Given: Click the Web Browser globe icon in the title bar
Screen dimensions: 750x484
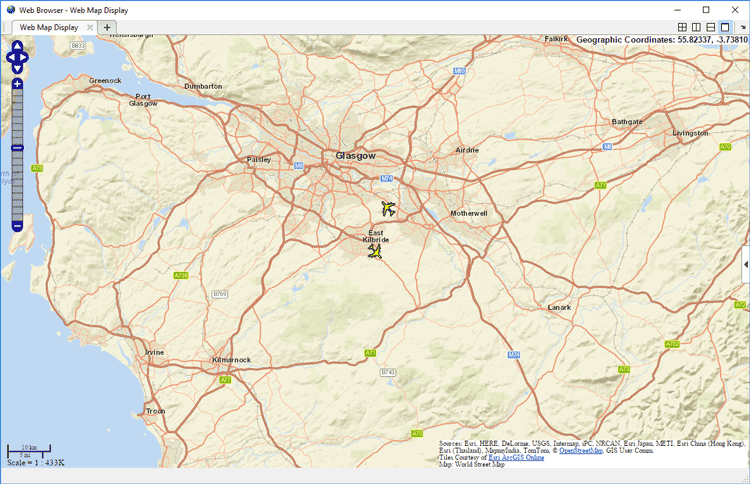Looking at the screenshot, I should pyautogui.click(x=11, y=10).
